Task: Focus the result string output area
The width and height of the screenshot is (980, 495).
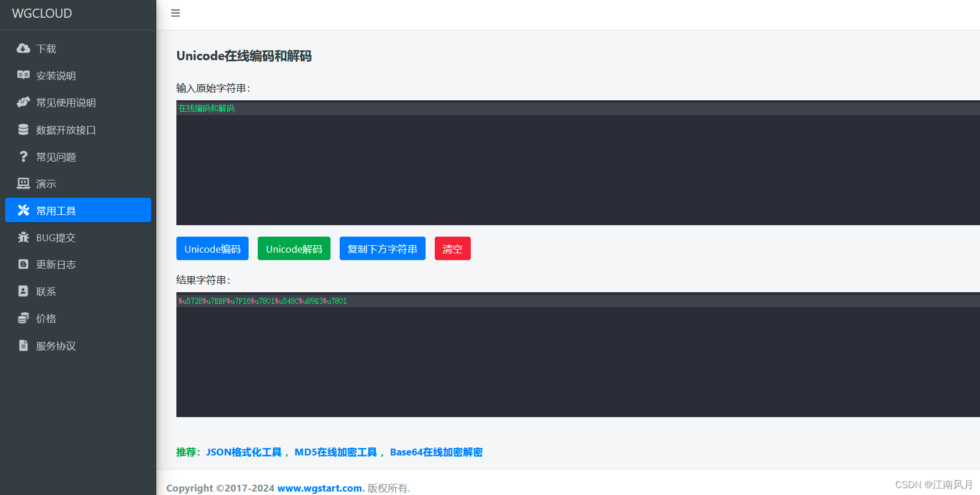Action: (578, 355)
